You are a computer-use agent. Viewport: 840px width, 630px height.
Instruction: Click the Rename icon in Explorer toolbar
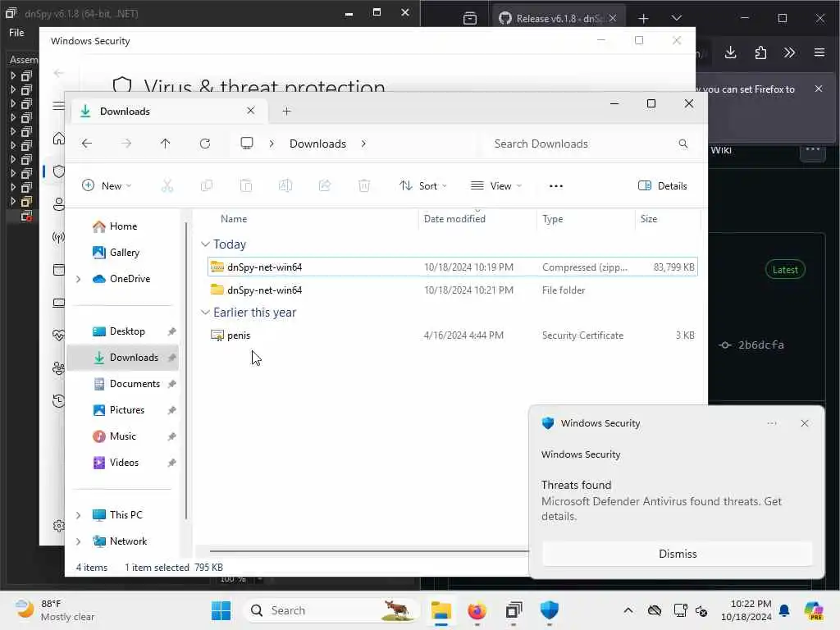(x=285, y=186)
